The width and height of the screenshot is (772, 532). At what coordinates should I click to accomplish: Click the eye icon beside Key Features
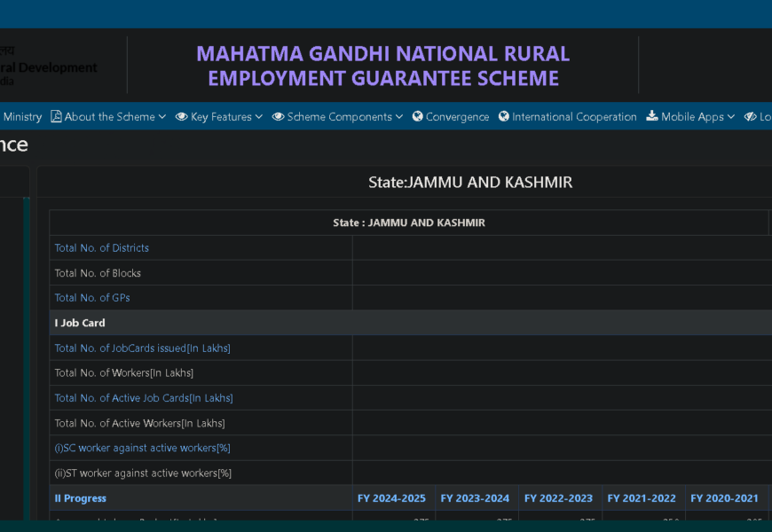coord(181,117)
